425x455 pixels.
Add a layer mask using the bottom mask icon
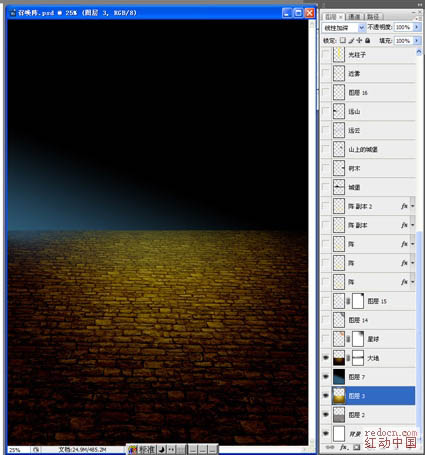pyautogui.click(x=356, y=447)
